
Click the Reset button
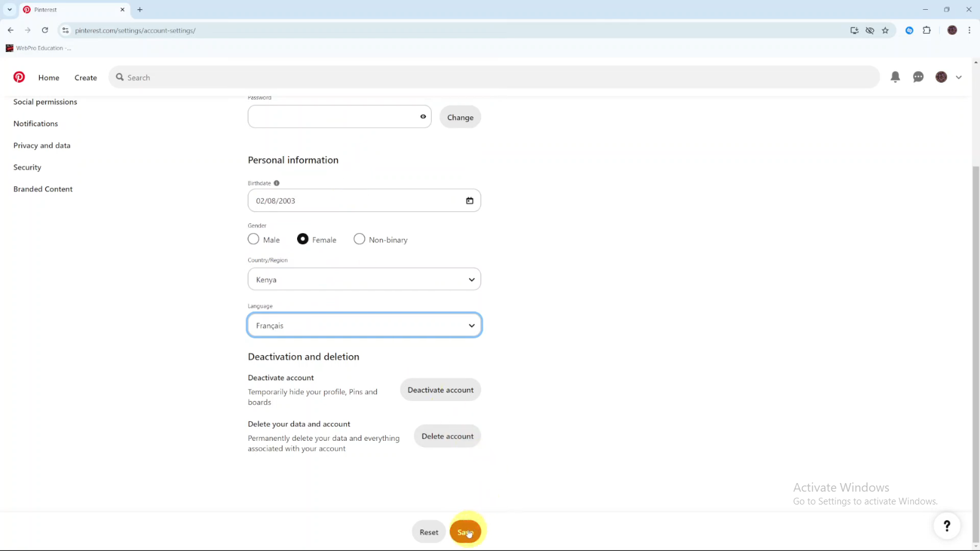[x=429, y=532]
